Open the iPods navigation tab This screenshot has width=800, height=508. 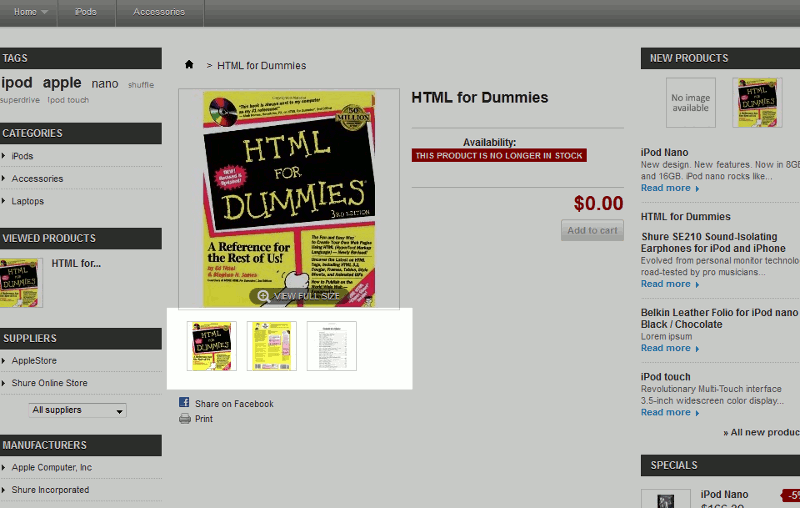click(86, 12)
